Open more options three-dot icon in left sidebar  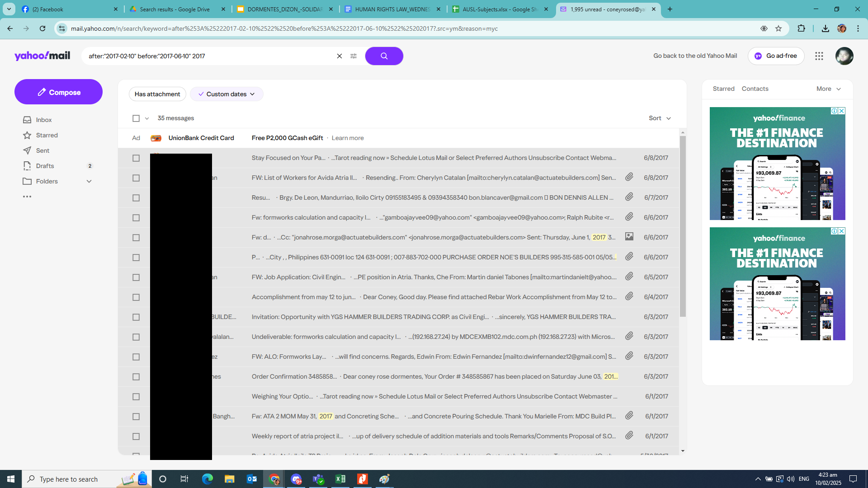tap(27, 197)
